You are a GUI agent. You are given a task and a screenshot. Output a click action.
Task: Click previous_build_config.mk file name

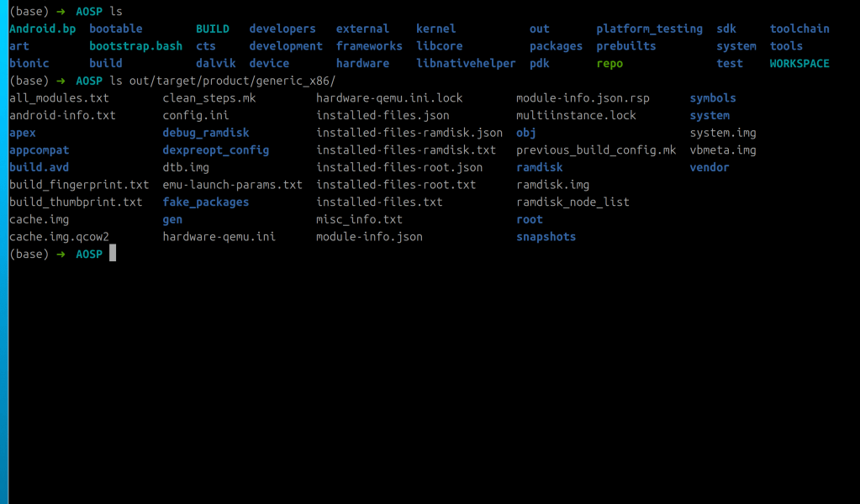pos(595,150)
